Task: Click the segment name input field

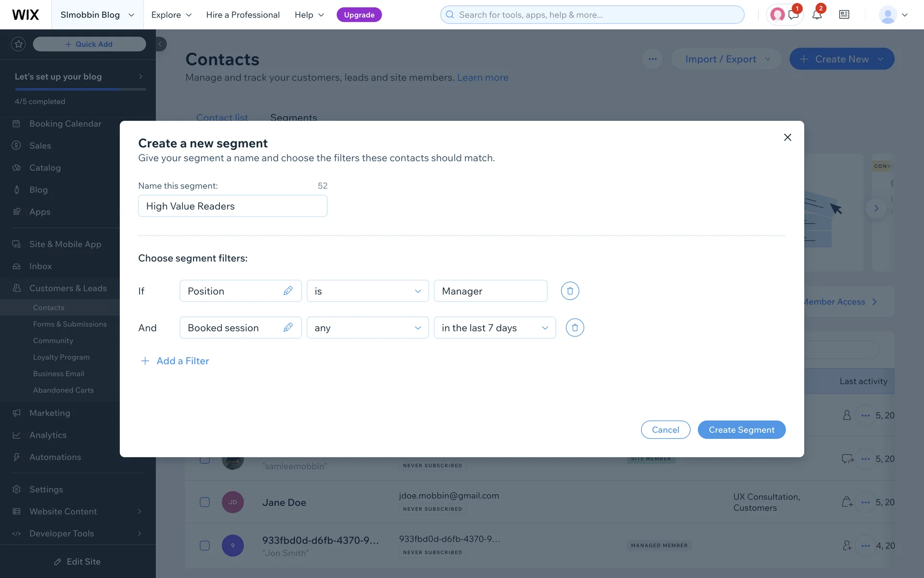Action: point(232,206)
